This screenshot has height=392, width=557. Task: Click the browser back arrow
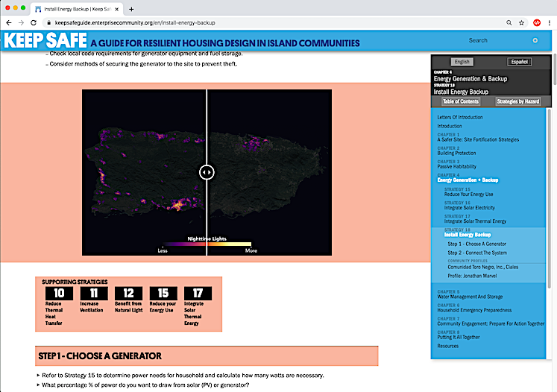[x=8, y=23]
